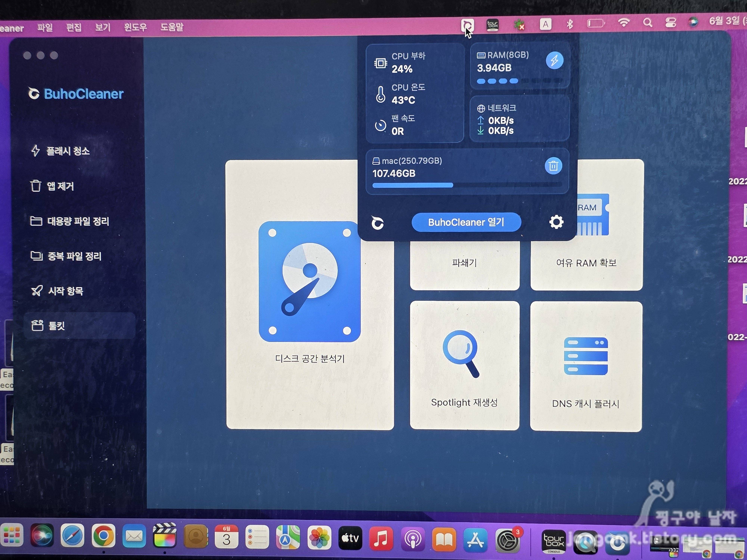Viewport: 747px width, 560px height.
Task: Open the Spotlight 재생성 tool
Action: click(x=464, y=365)
